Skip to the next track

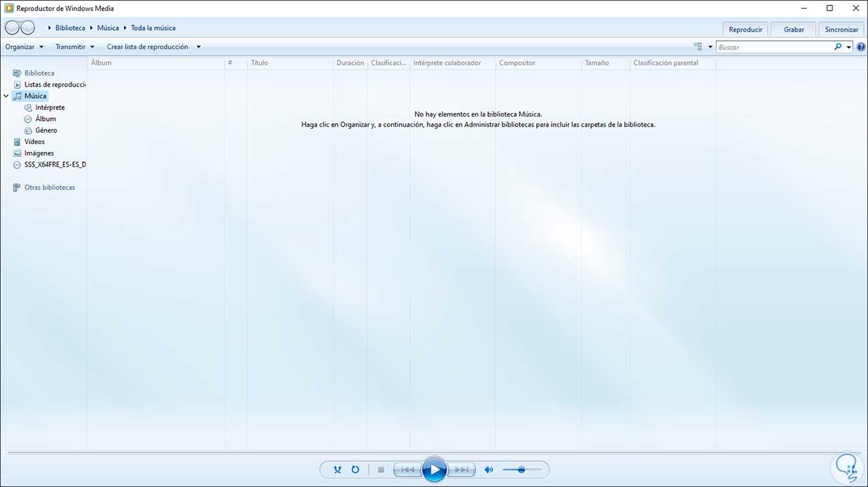(461, 470)
